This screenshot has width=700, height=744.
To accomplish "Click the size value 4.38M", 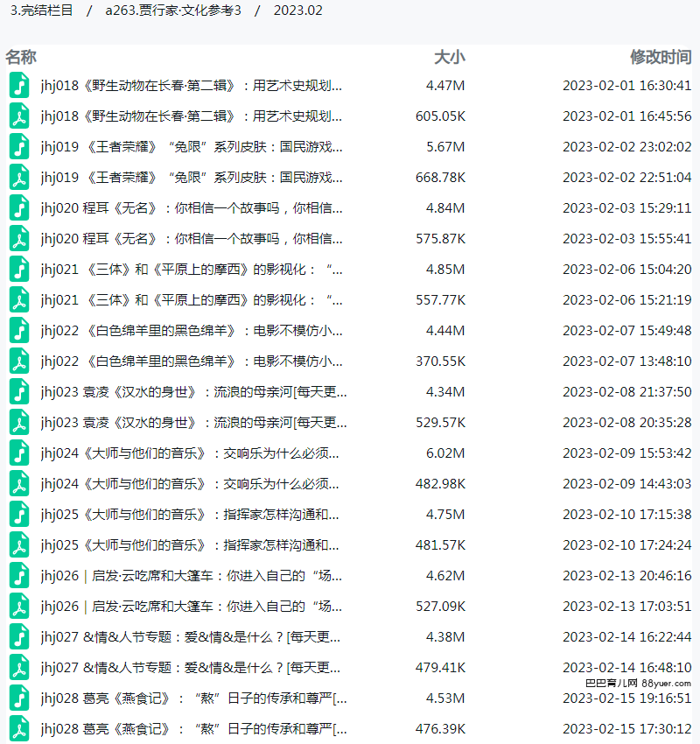I will click(x=445, y=636).
